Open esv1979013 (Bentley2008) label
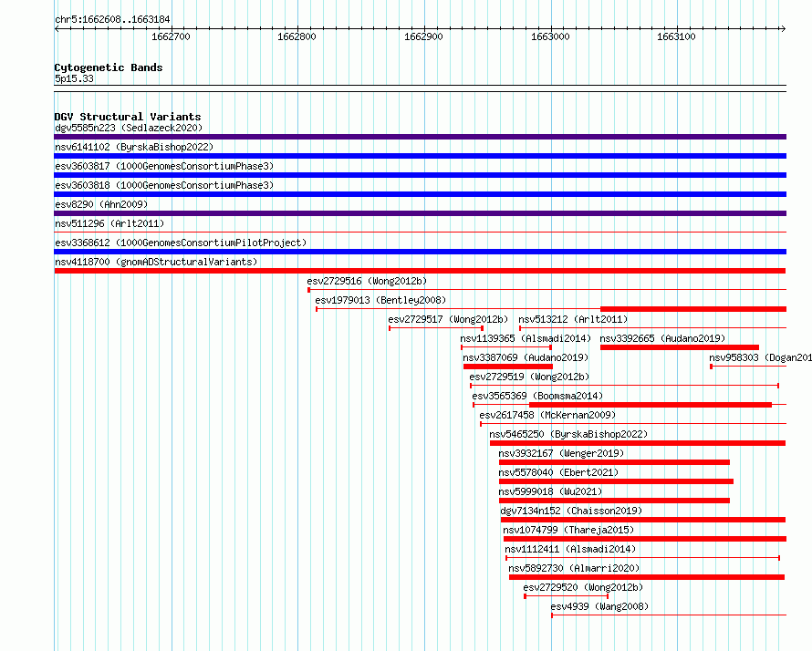 point(380,300)
